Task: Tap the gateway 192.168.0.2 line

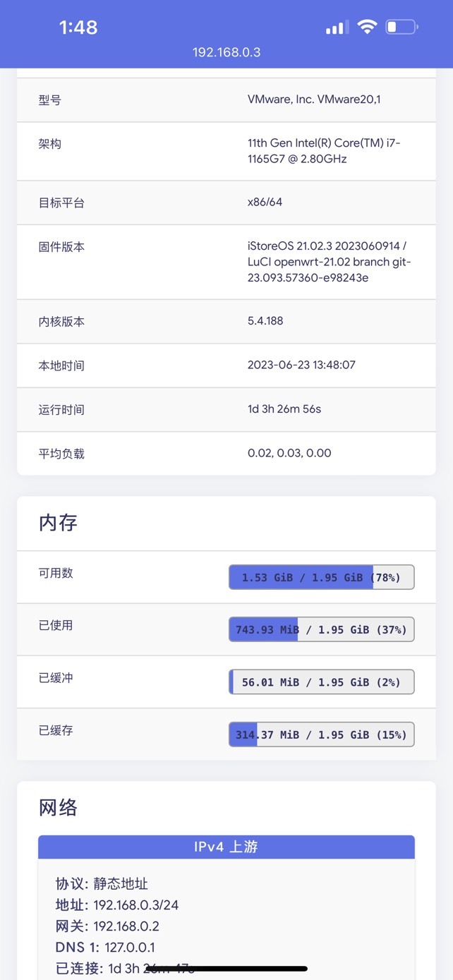Action: 108,926
